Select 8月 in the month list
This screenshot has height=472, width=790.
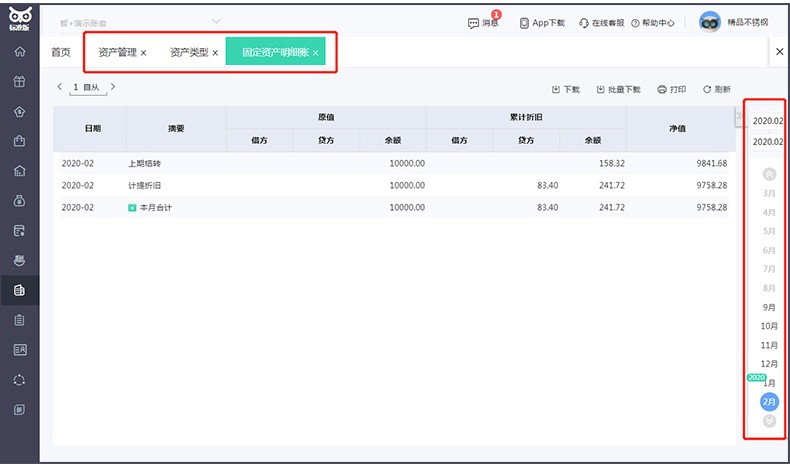pos(769,288)
